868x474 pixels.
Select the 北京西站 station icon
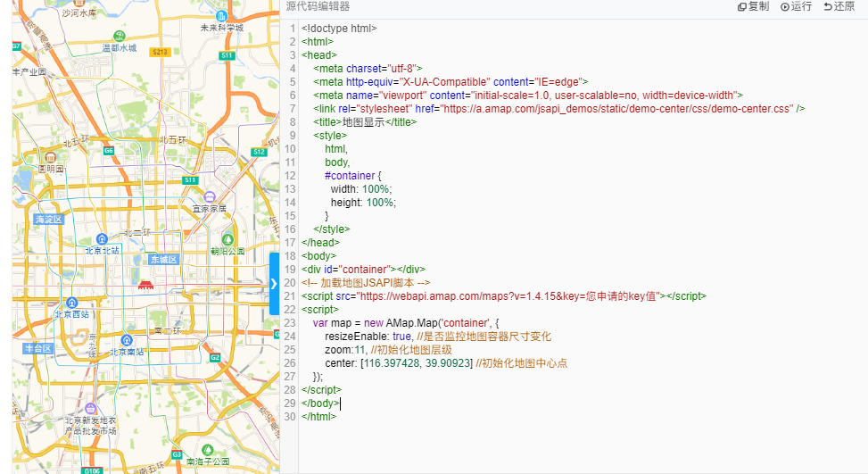[x=71, y=303]
